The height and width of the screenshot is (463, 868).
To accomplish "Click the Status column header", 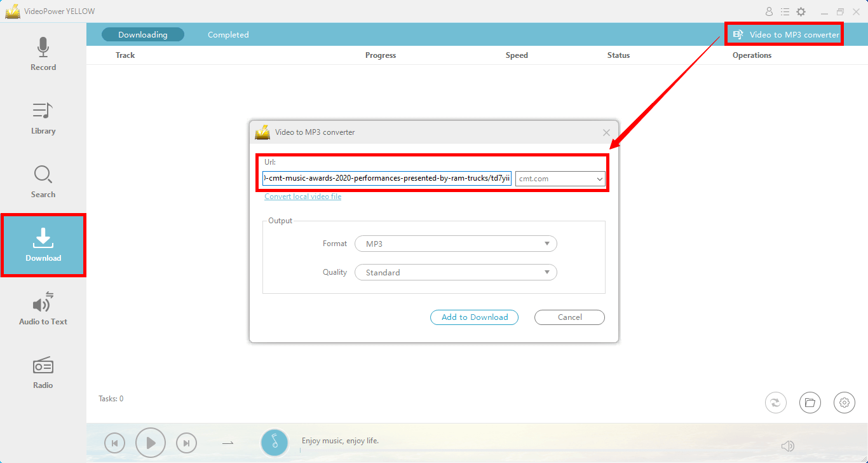I will [x=618, y=55].
